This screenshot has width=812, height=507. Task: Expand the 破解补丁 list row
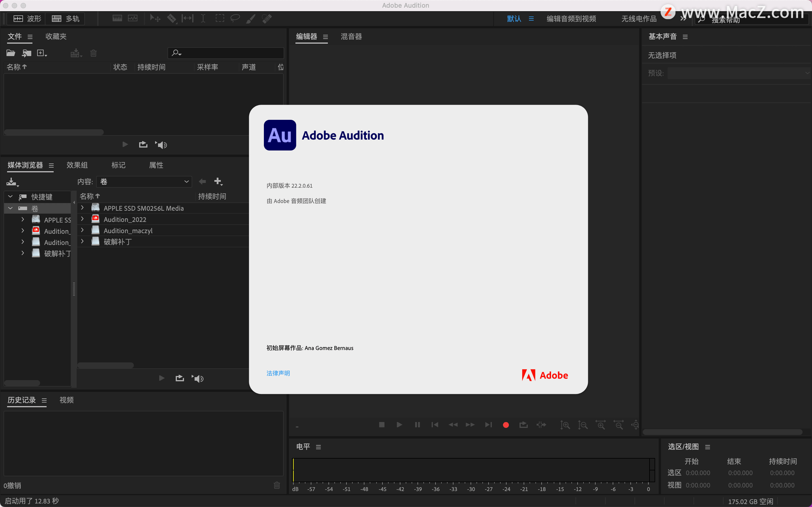pyautogui.click(x=82, y=241)
